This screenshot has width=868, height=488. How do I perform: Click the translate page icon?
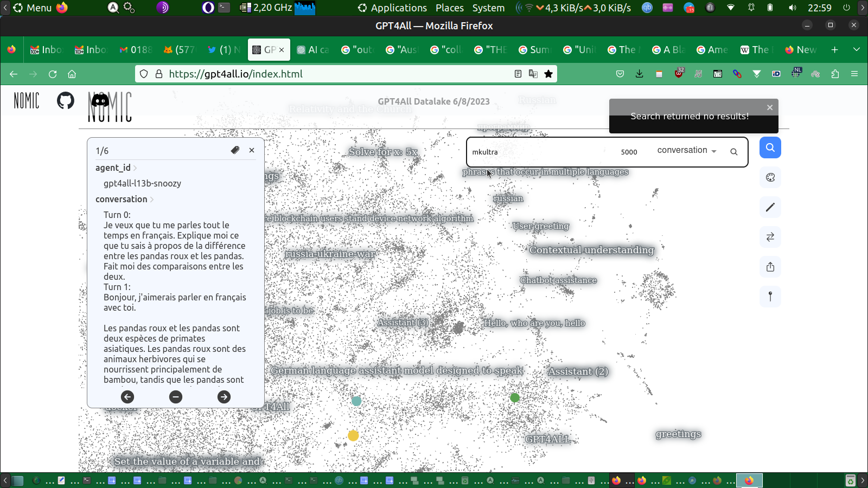tap(533, 74)
